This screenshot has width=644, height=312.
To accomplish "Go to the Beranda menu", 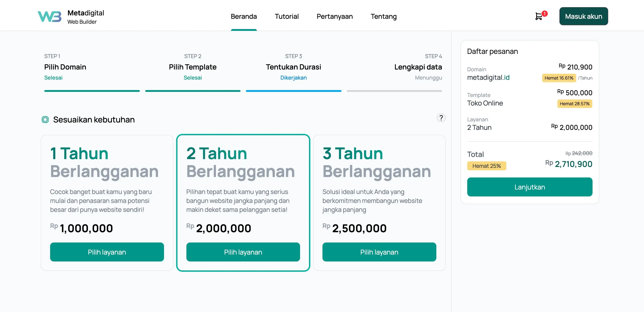I will pos(243,17).
